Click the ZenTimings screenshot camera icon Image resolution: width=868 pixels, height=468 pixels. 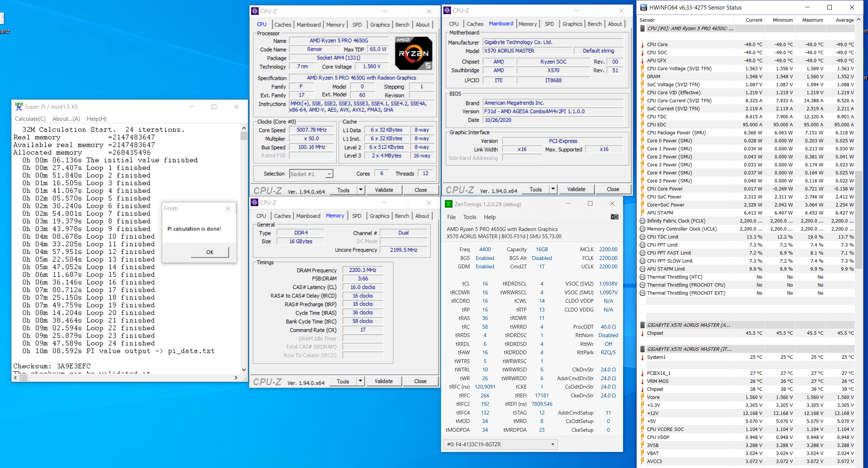(x=614, y=217)
